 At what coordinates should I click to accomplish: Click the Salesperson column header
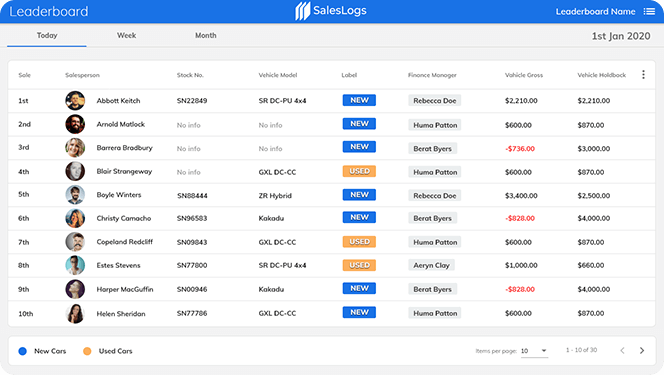tap(82, 75)
